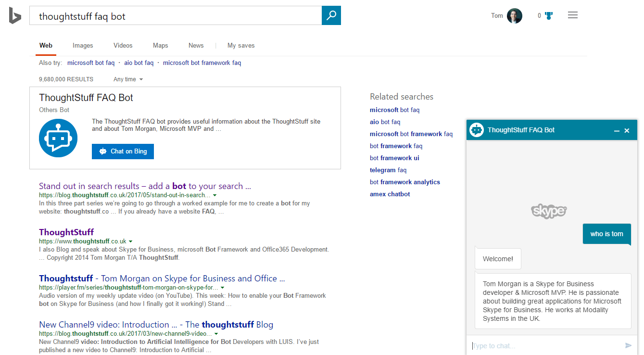Click the ThoughtStuff FAQ Bot card title

coord(86,98)
